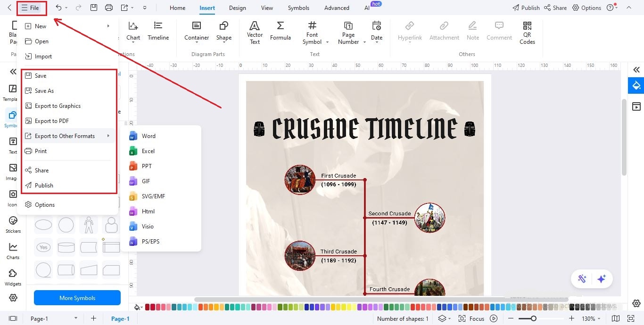
Task: Switch to the View tab
Action: coord(267,8)
